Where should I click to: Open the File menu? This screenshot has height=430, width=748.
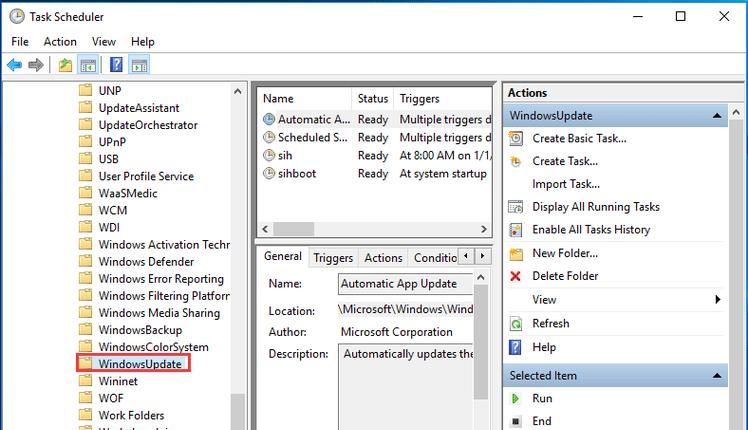[20, 42]
